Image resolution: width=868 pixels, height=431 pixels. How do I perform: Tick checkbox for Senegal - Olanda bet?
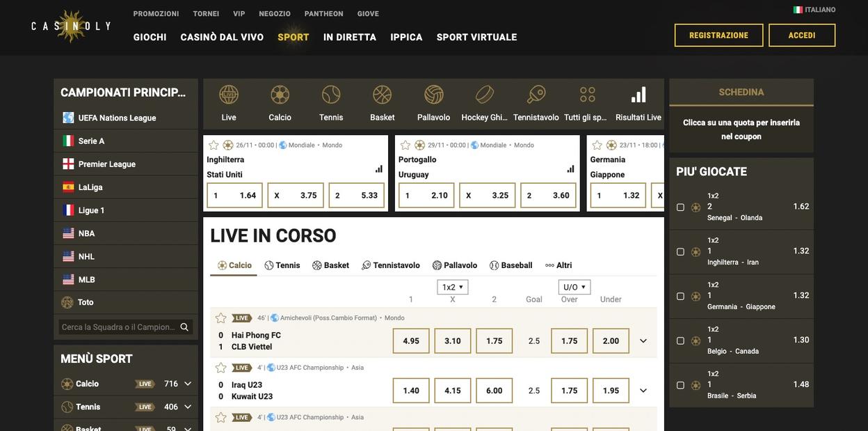(x=680, y=207)
